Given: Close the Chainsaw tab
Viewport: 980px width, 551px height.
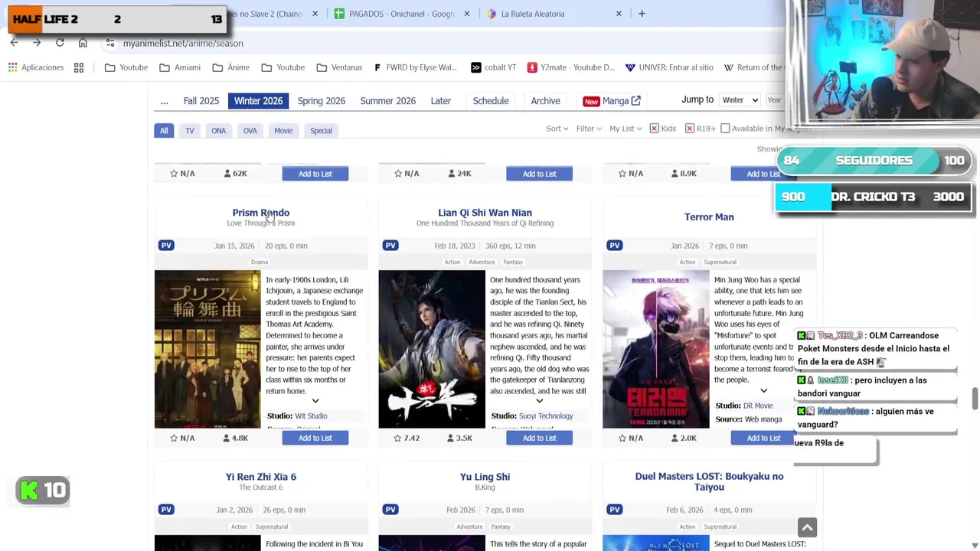Looking at the screenshot, I should (x=315, y=14).
